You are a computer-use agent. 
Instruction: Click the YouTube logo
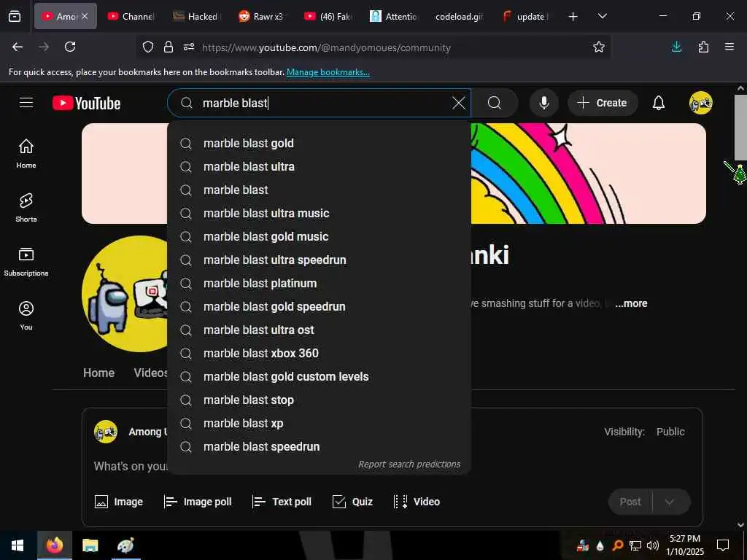[x=87, y=104]
